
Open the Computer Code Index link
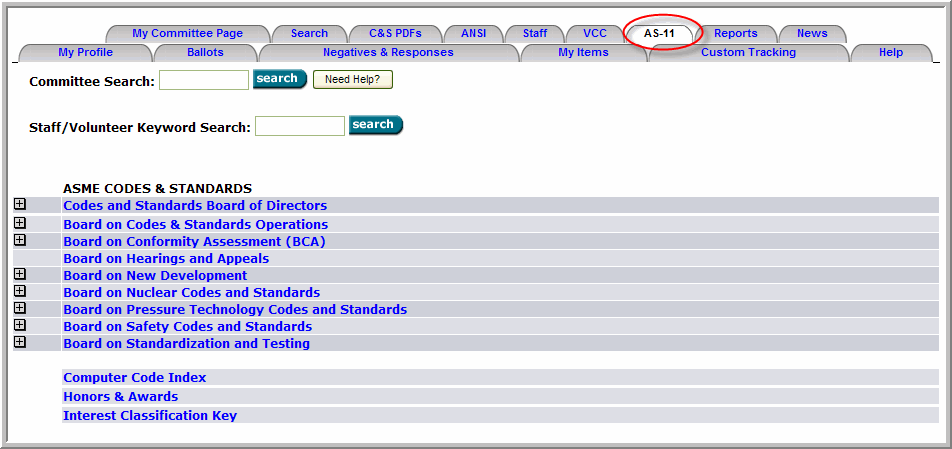coord(135,377)
